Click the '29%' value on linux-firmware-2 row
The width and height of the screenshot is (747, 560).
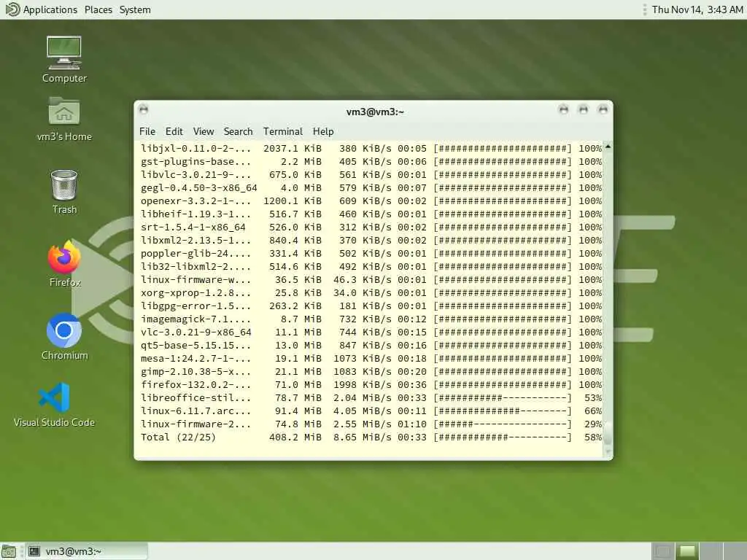[x=593, y=424]
